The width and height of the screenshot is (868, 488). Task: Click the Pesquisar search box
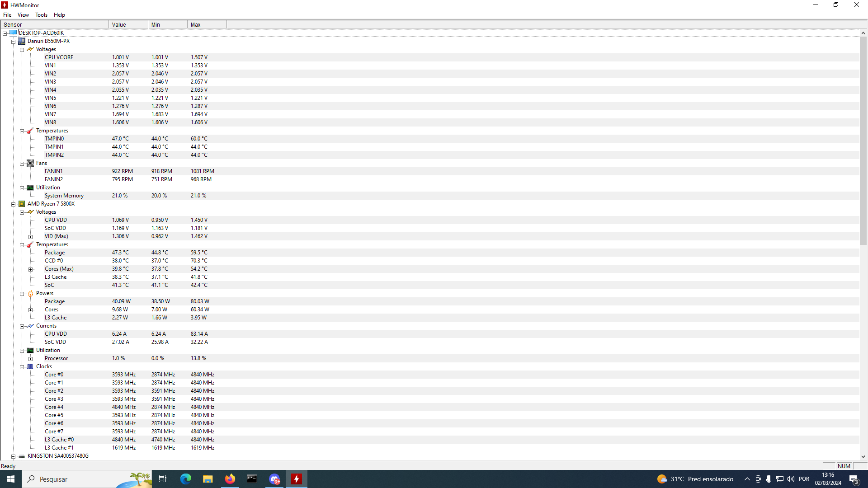pyautogui.click(x=87, y=479)
